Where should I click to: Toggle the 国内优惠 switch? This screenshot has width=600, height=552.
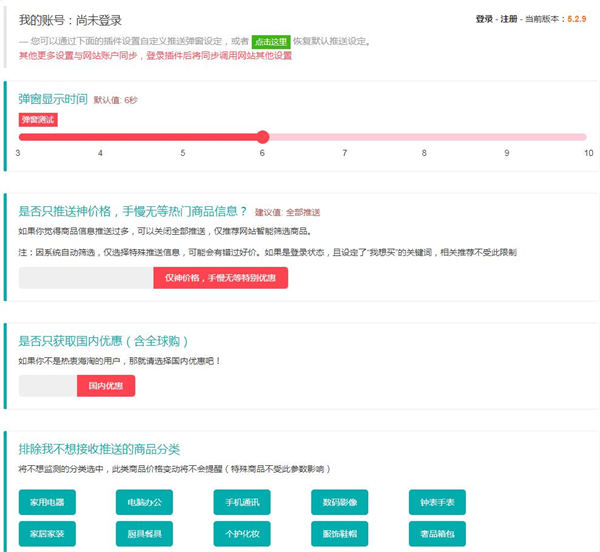pyautogui.click(x=105, y=385)
